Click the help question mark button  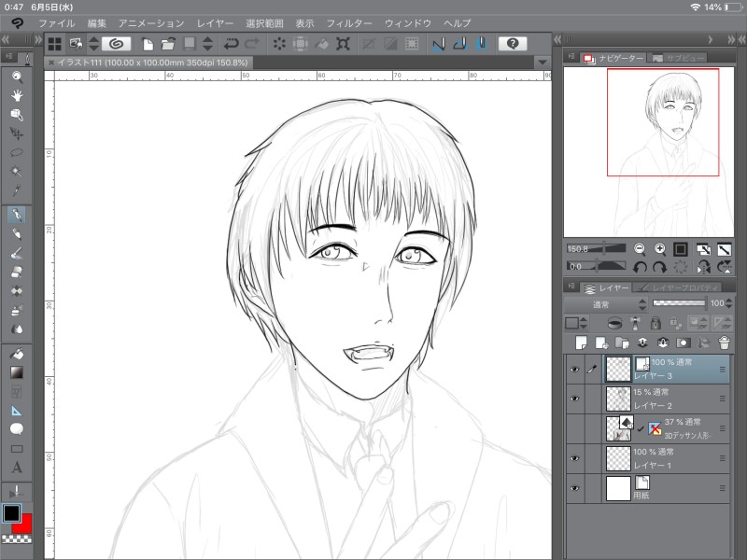pyautogui.click(x=512, y=44)
